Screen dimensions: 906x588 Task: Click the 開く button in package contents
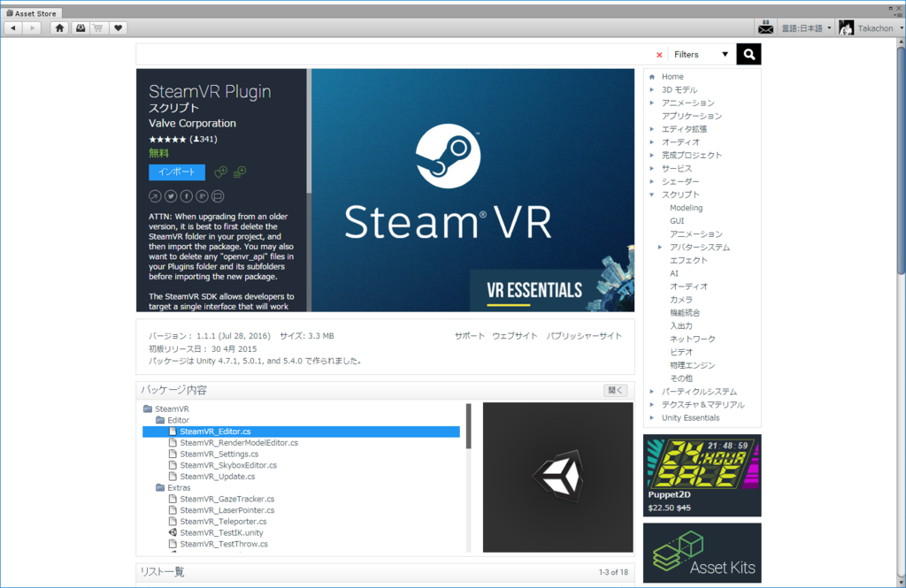616,391
